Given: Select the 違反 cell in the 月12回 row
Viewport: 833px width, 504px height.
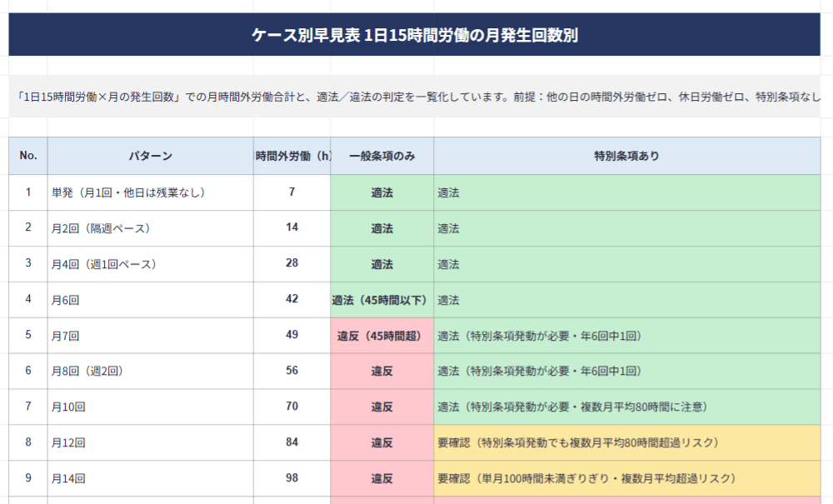Looking at the screenshot, I should point(382,442).
